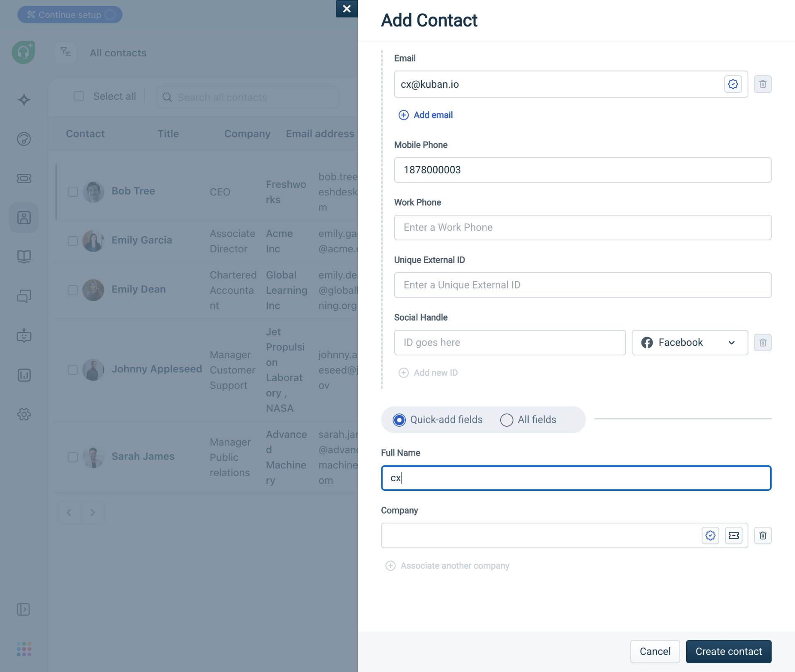
Task: Focus the Mobile Phone input field
Action: click(x=583, y=170)
